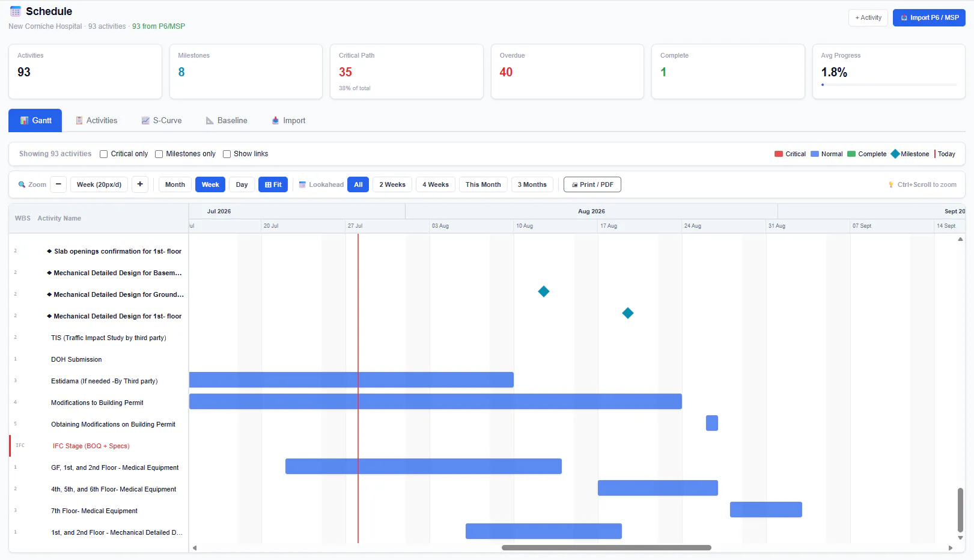Open the Import tab
This screenshot has width=974, height=560.
(288, 121)
